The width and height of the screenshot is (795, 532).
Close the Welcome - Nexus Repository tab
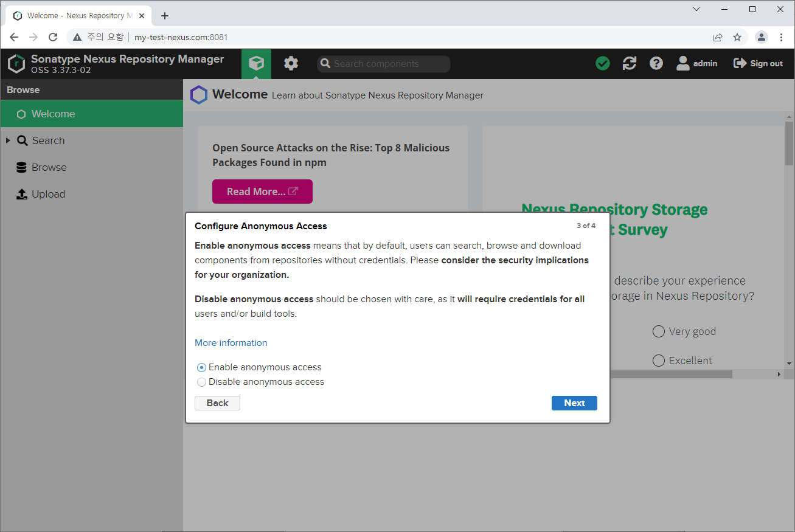click(142, 16)
